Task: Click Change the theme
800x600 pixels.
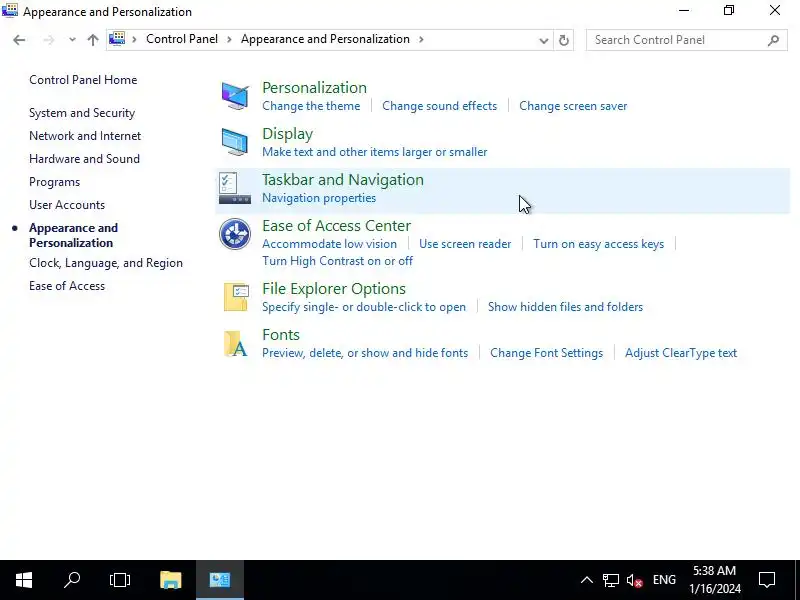Action: 311,106
